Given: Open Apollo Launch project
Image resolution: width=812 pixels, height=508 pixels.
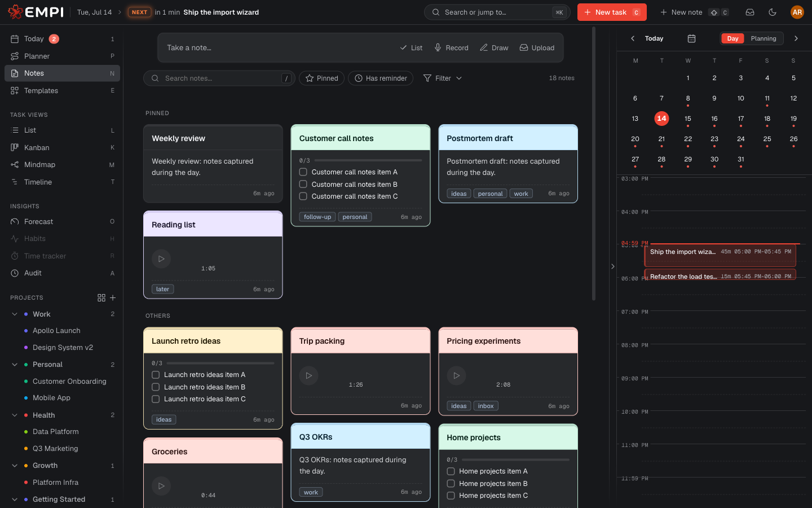Looking at the screenshot, I should pos(56,331).
